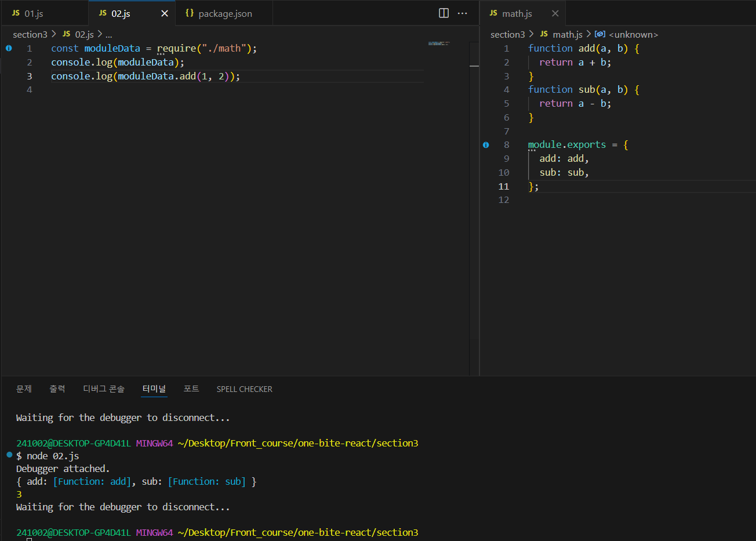Open the 출력 panel tab
756x541 pixels.
coord(57,389)
